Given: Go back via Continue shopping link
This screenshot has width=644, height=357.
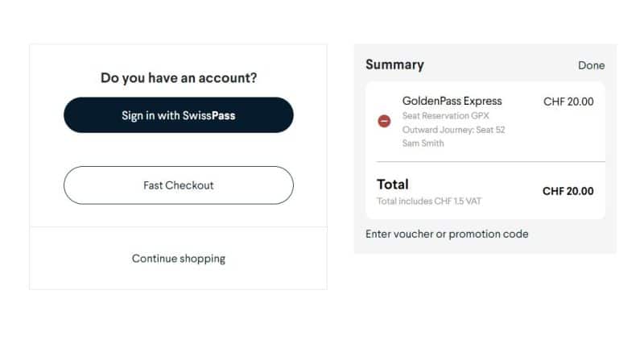Looking at the screenshot, I should click(178, 259).
